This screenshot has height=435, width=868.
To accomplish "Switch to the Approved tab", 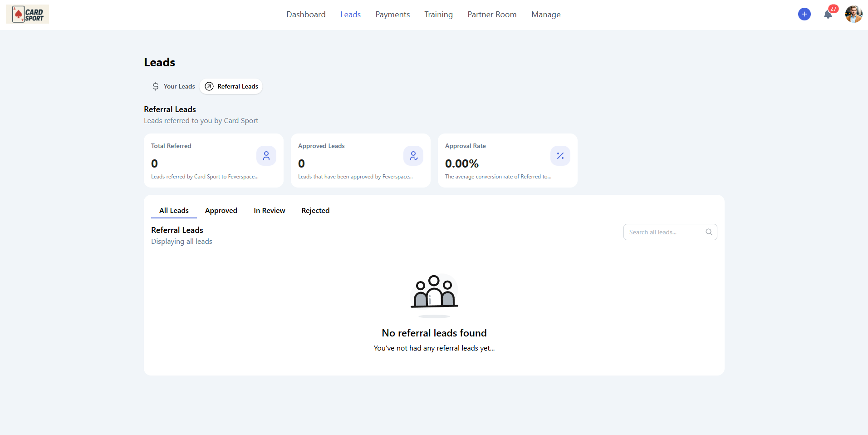I will click(x=221, y=211).
